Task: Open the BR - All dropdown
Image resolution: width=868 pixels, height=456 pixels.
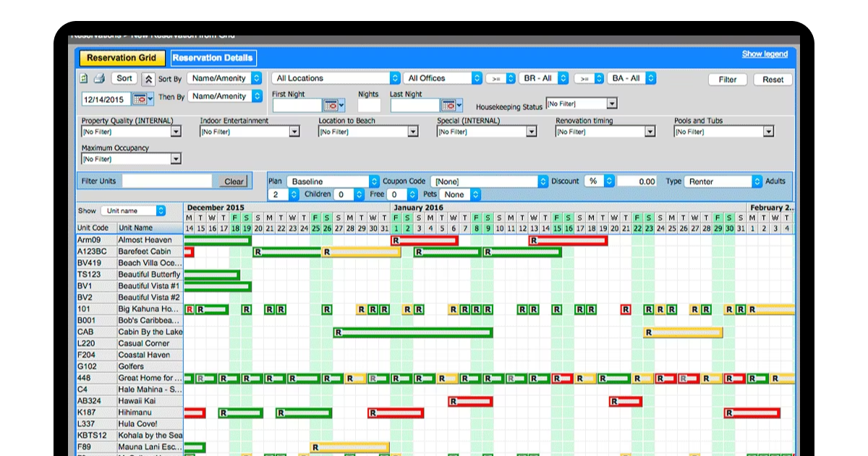Action: [545, 78]
